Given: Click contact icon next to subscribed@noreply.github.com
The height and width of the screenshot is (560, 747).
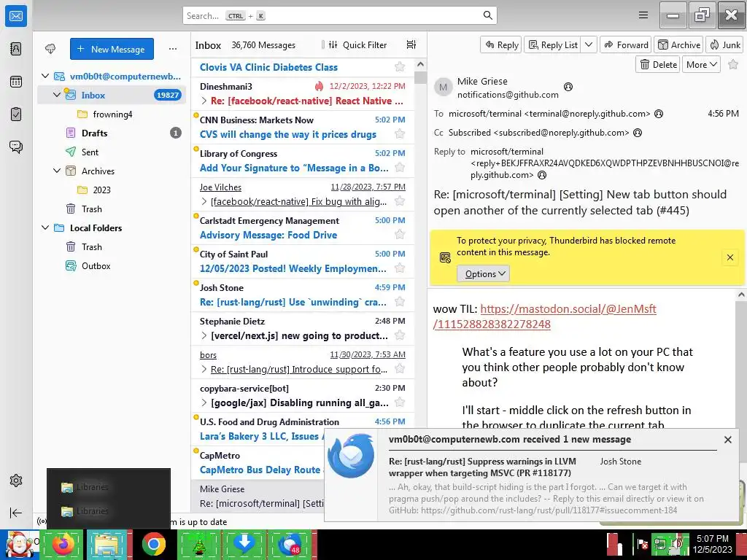Looking at the screenshot, I should point(638,133).
